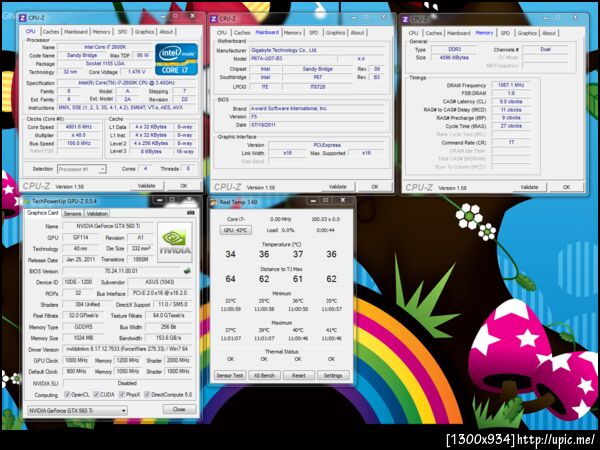Click the BIOS save chip icon in GPU-Z
Image resolution: width=600 pixels, height=450 pixels.
point(187,271)
